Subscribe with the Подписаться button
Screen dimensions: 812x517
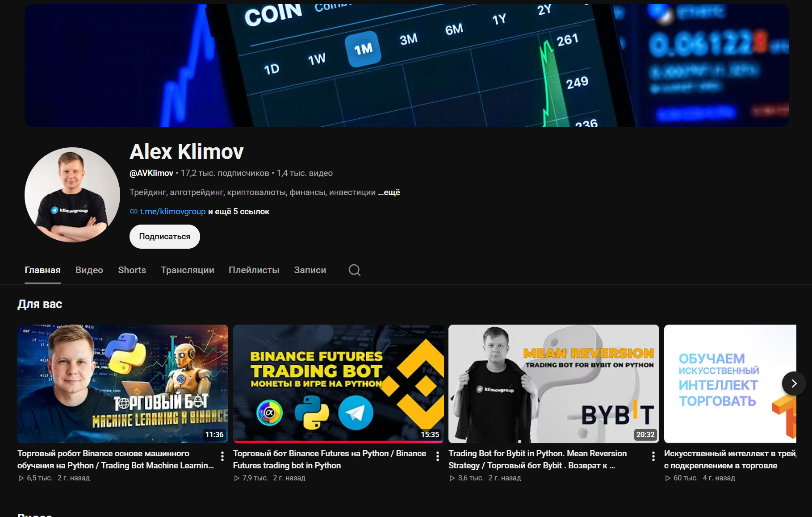click(x=165, y=237)
